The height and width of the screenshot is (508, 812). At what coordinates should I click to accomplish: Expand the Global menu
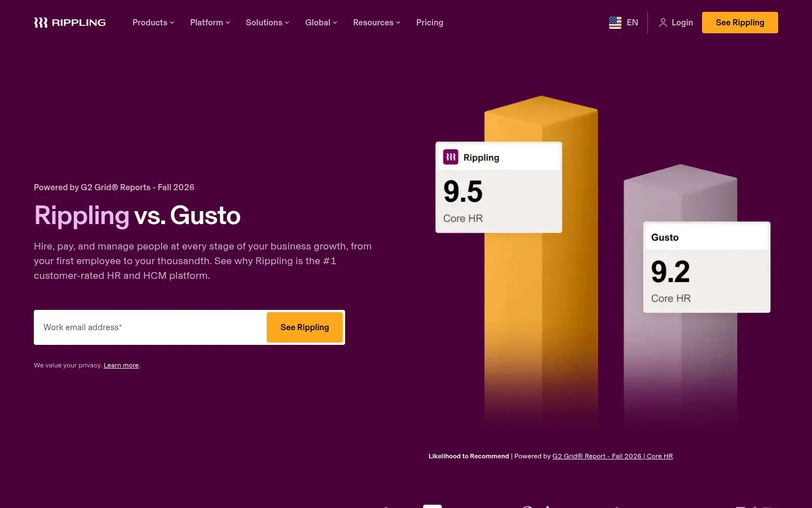[321, 23]
